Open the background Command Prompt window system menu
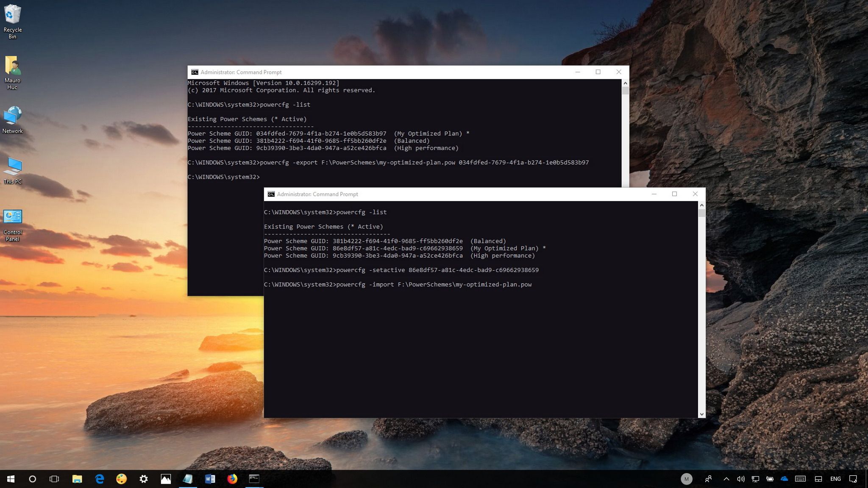Screen dimensions: 868x488 [x=195, y=72]
